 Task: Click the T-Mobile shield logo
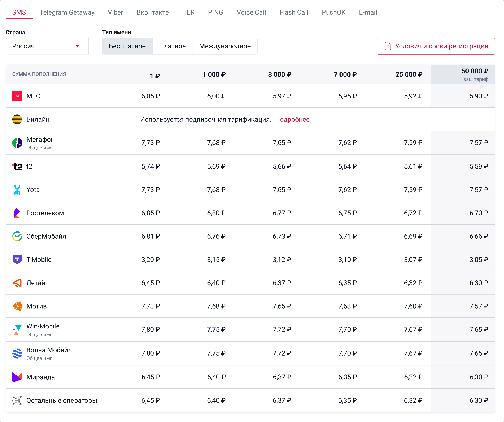pyautogui.click(x=17, y=259)
